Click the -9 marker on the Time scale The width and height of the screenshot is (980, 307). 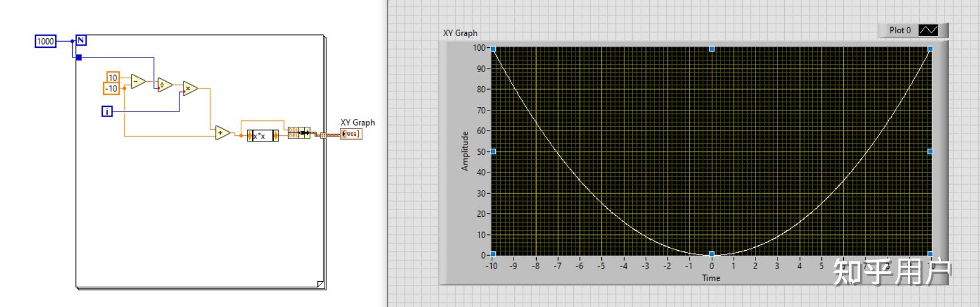click(x=514, y=266)
